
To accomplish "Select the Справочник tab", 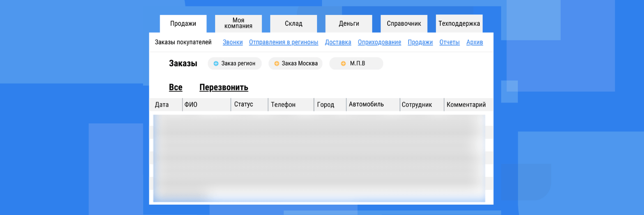I will click(x=404, y=24).
